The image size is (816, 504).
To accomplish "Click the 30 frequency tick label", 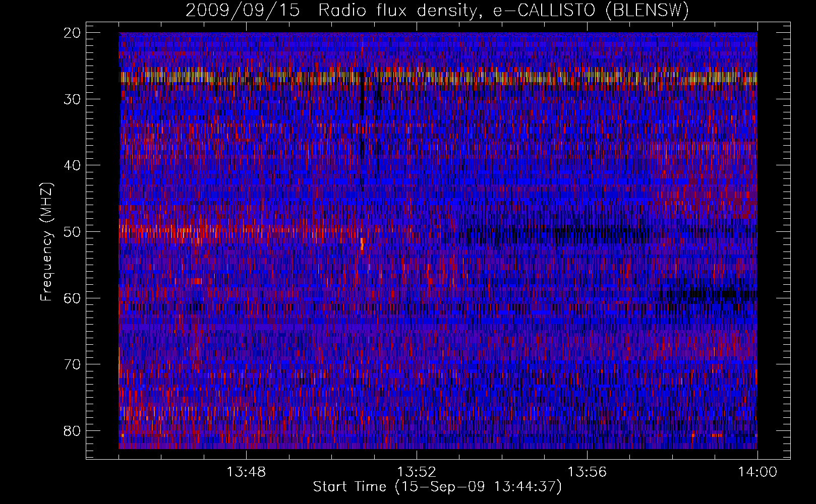I will tap(73, 99).
